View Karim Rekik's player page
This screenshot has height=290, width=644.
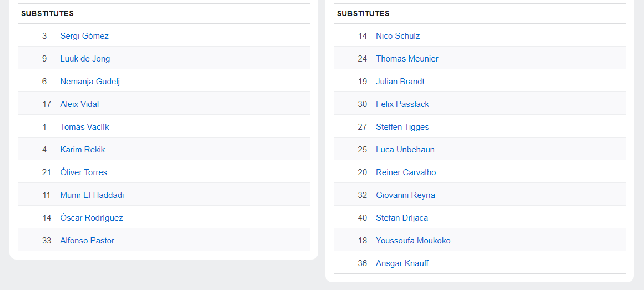click(82, 150)
